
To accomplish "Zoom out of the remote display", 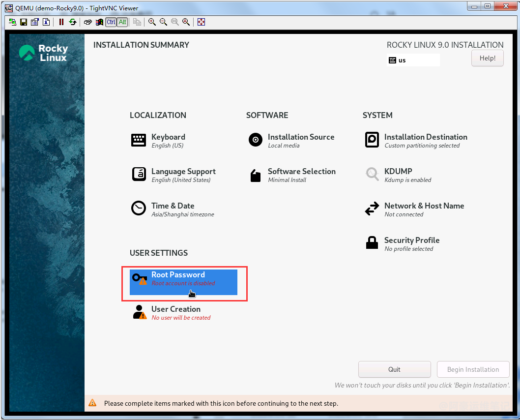I will click(164, 22).
